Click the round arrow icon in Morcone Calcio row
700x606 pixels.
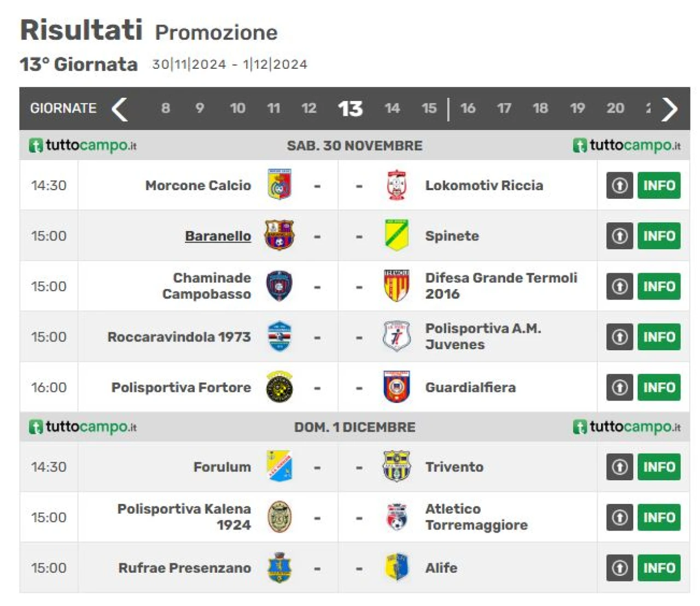[x=620, y=185]
